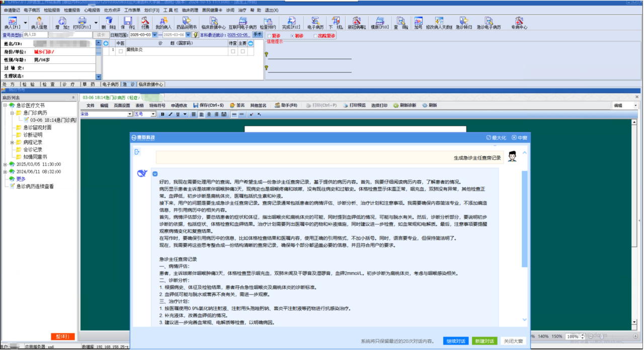Open the 检验报告 menu

52,10
